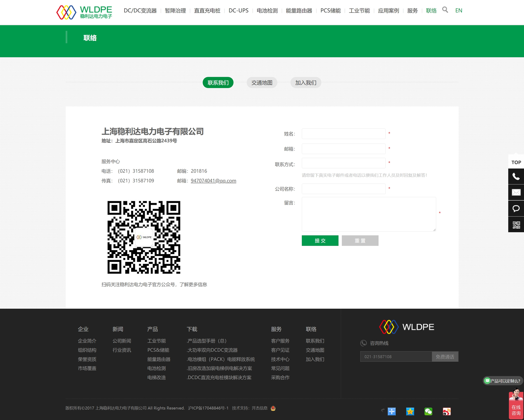Open footer link 市场覆盖
524x420 pixels.
[x=87, y=368]
